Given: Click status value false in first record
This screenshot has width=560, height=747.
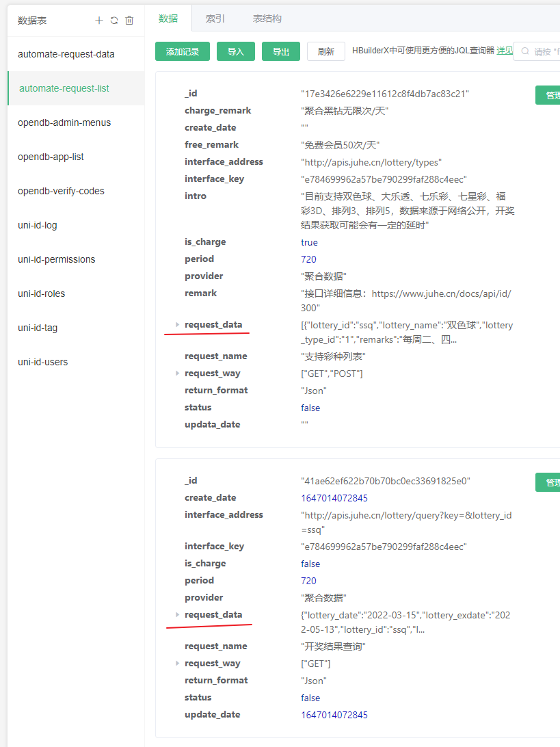Looking at the screenshot, I should [310, 408].
